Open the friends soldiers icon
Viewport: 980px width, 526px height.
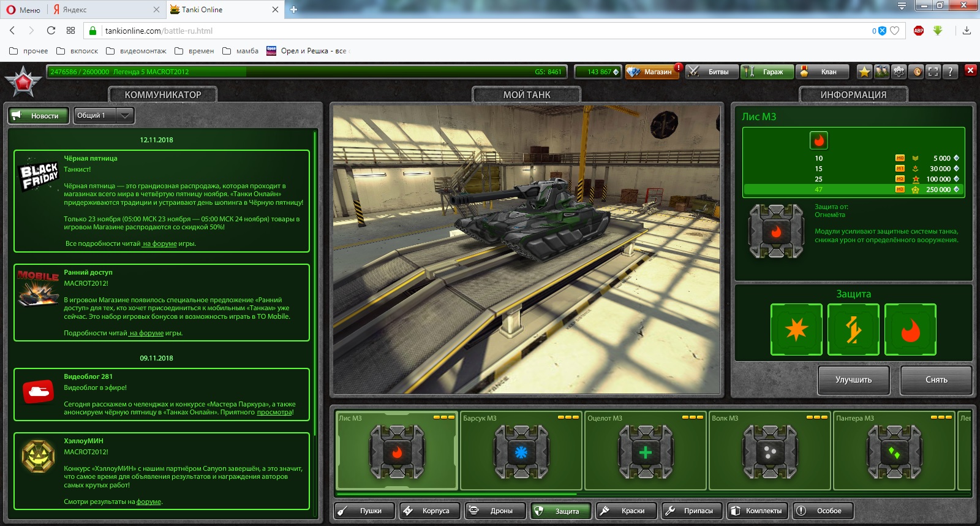[x=881, y=72]
